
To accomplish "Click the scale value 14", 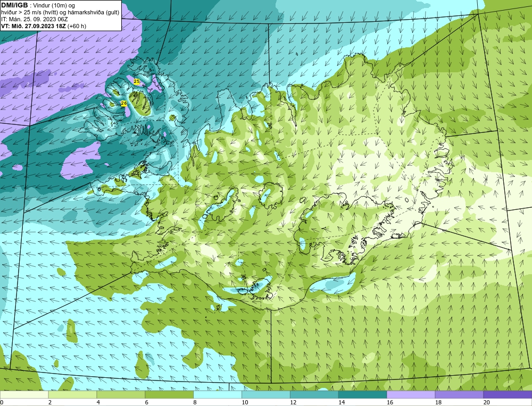I will [342, 402].
